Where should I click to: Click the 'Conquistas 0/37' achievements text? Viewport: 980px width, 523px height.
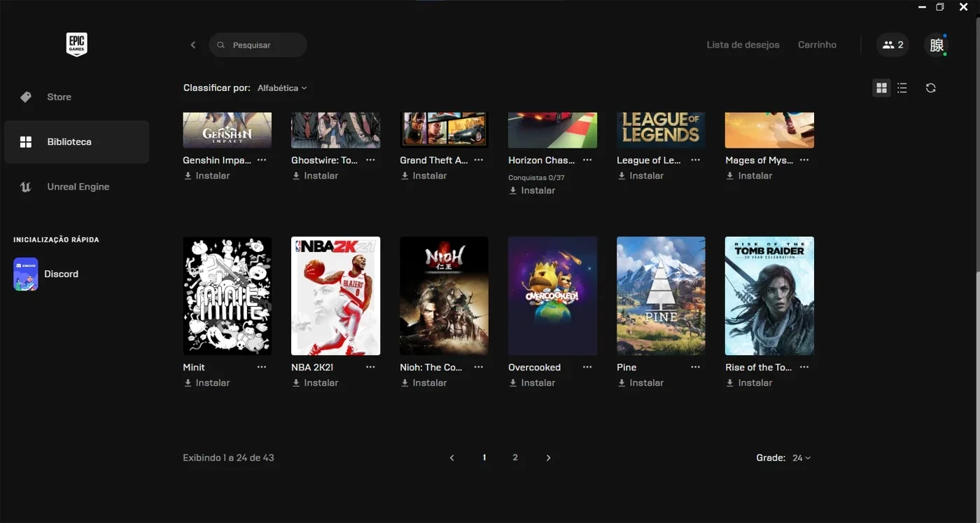pyautogui.click(x=536, y=178)
